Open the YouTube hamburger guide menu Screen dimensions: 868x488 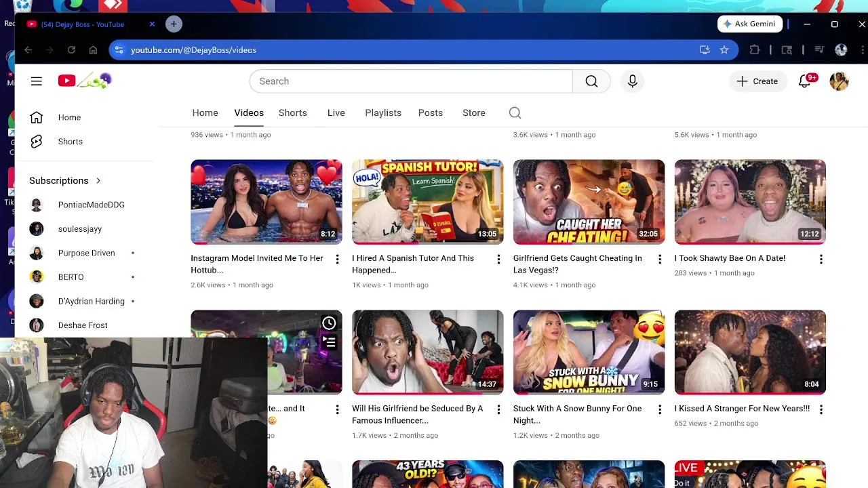click(x=37, y=81)
